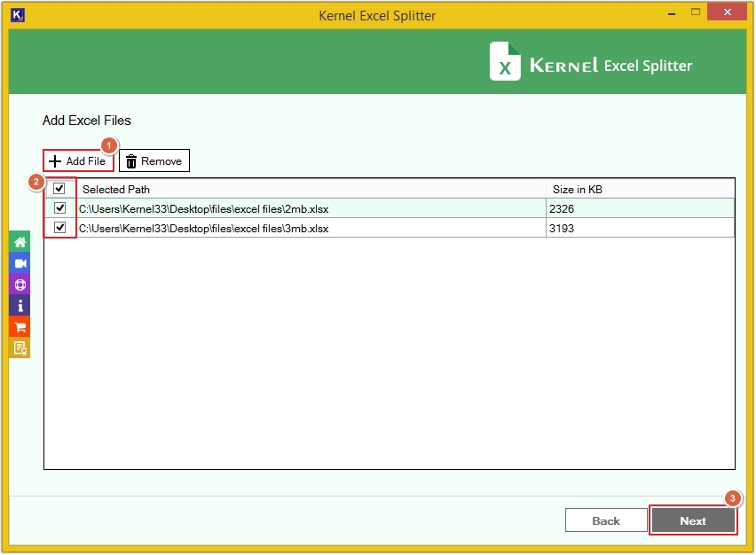This screenshot has width=756, height=555.
Task: Open the Info sidebar icon
Action: pyautogui.click(x=18, y=305)
